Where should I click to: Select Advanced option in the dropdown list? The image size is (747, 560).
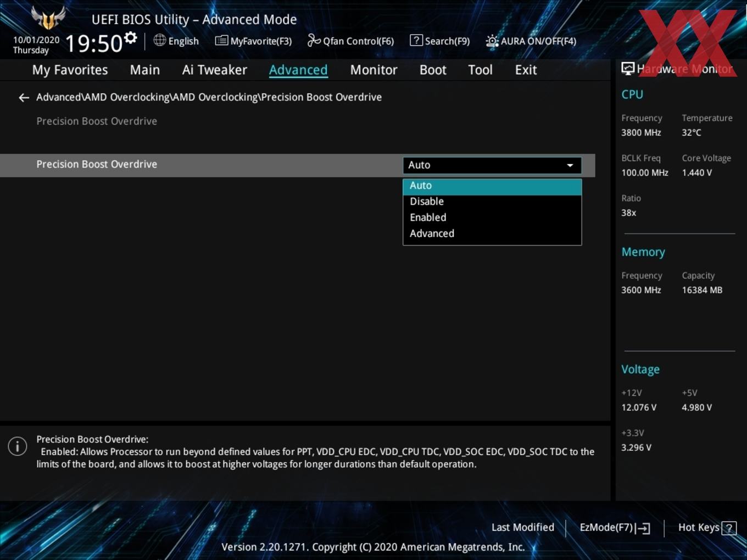(x=492, y=233)
